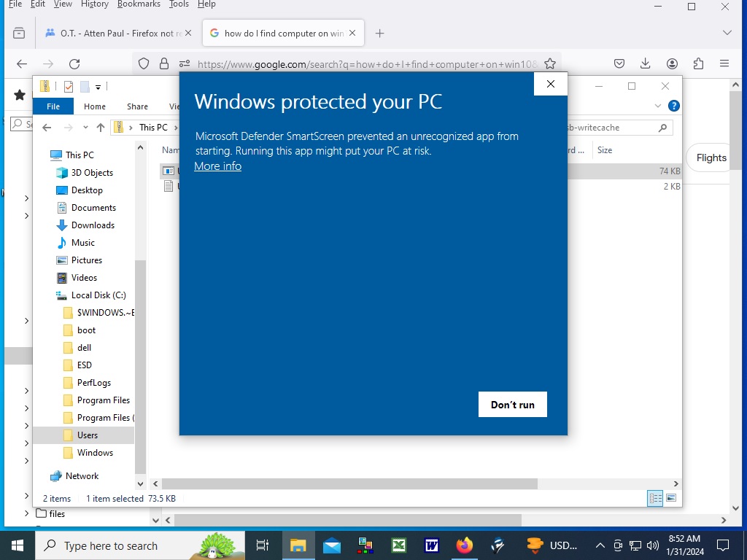Open the Save to Pocket icon

coord(619,64)
